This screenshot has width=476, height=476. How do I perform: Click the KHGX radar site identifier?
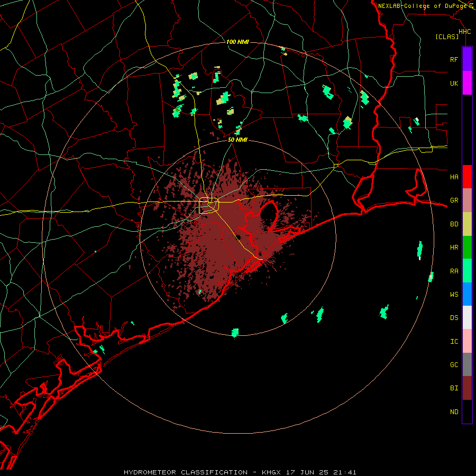click(271, 472)
